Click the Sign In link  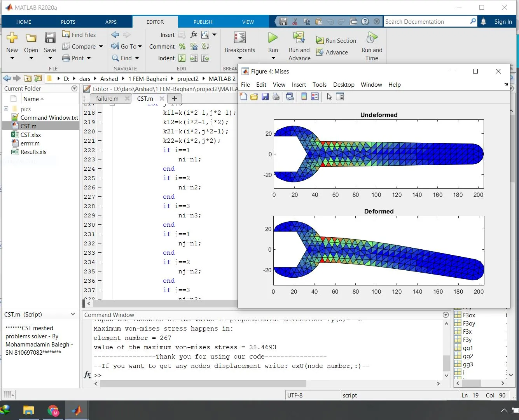click(503, 22)
